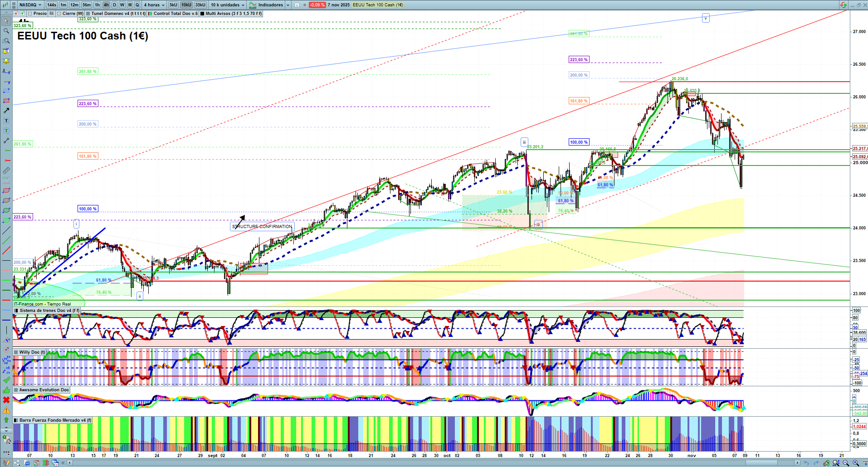Toggle the Cierre (W) checkbox
Image resolution: width=868 pixels, height=467 pixels.
tap(59, 14)
